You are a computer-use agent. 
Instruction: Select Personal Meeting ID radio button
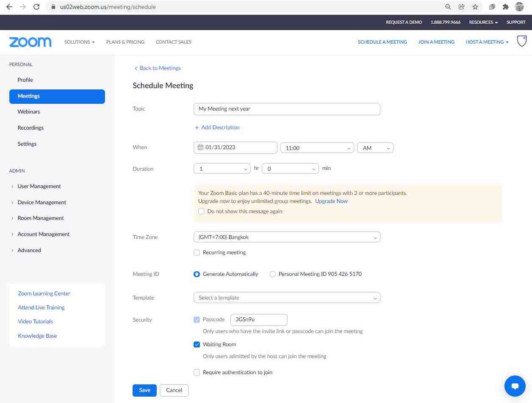pyautogui.click(x=272, y=274)
